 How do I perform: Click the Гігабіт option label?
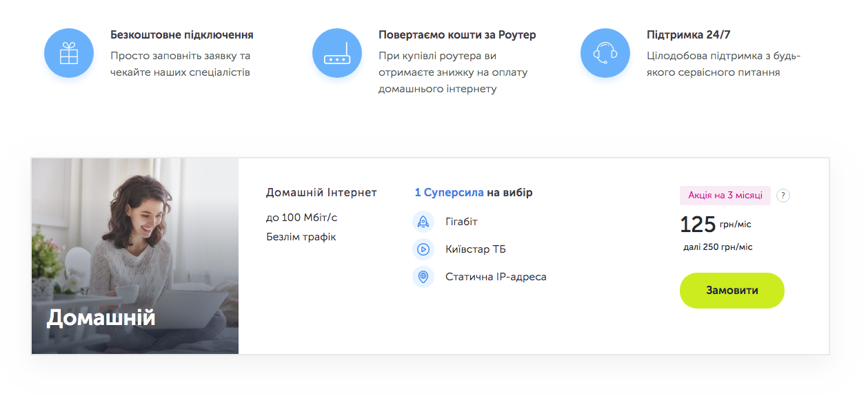[461, 222]
